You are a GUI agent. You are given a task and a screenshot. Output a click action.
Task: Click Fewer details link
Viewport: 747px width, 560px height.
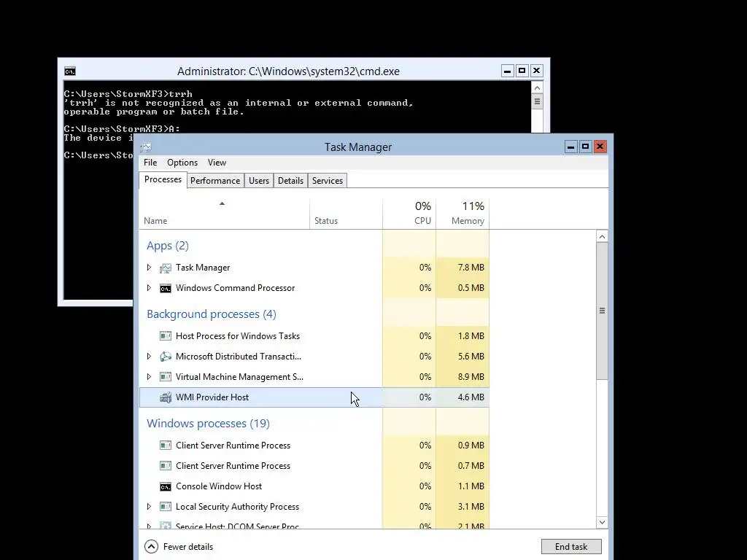187,547
